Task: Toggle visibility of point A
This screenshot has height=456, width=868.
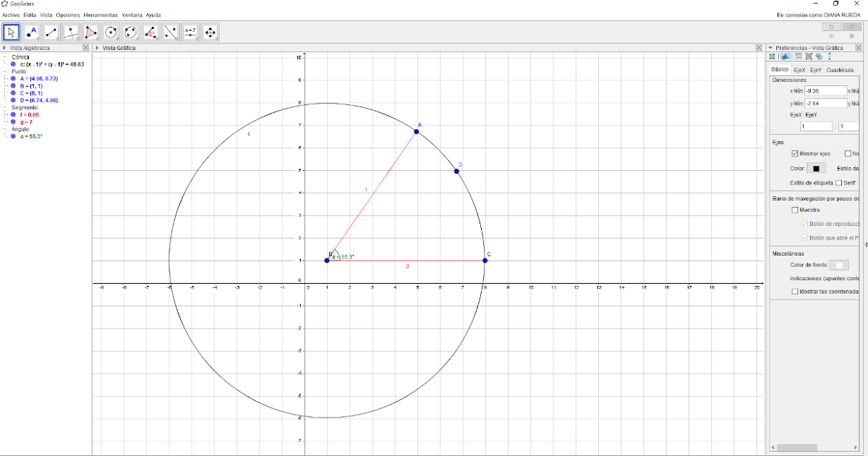Action: tap(13, 78)
